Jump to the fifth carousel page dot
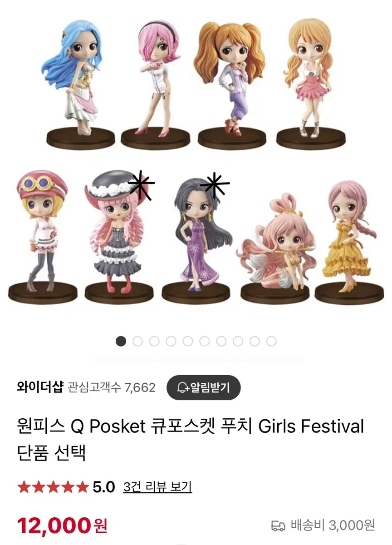 188,341
